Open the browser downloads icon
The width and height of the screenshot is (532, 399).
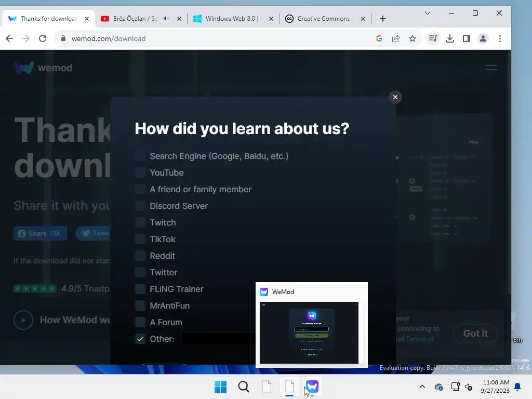tap(450, 38)
